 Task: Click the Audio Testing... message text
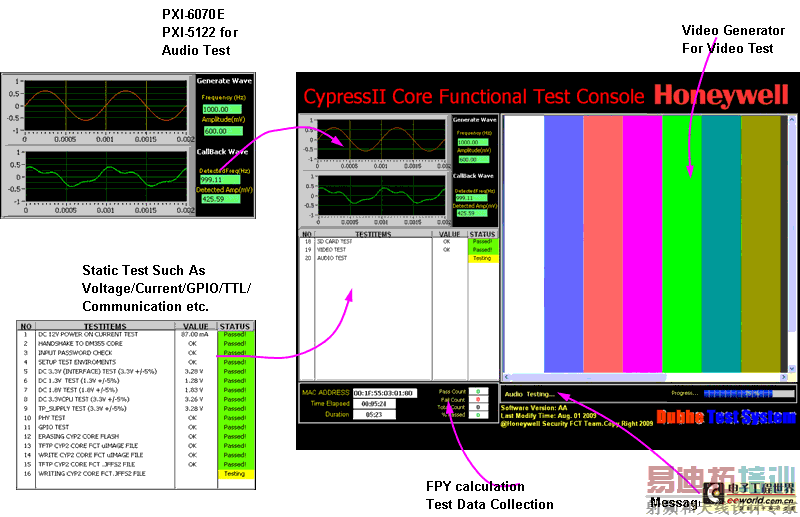(530, 394)
